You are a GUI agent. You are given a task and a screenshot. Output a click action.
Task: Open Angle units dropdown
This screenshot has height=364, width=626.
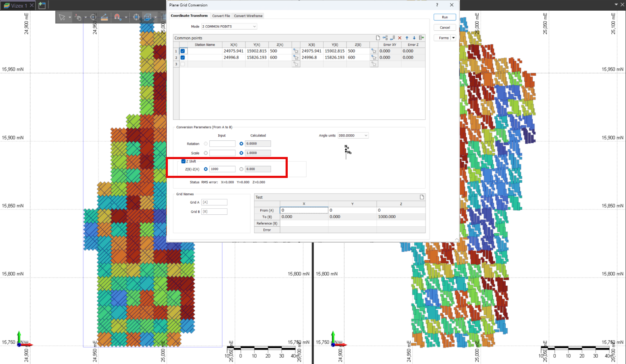click(x=353, y=136)
